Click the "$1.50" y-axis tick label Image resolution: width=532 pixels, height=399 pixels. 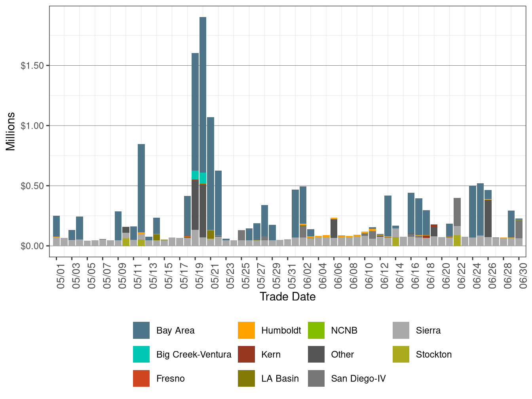click(x=32, y=65)
